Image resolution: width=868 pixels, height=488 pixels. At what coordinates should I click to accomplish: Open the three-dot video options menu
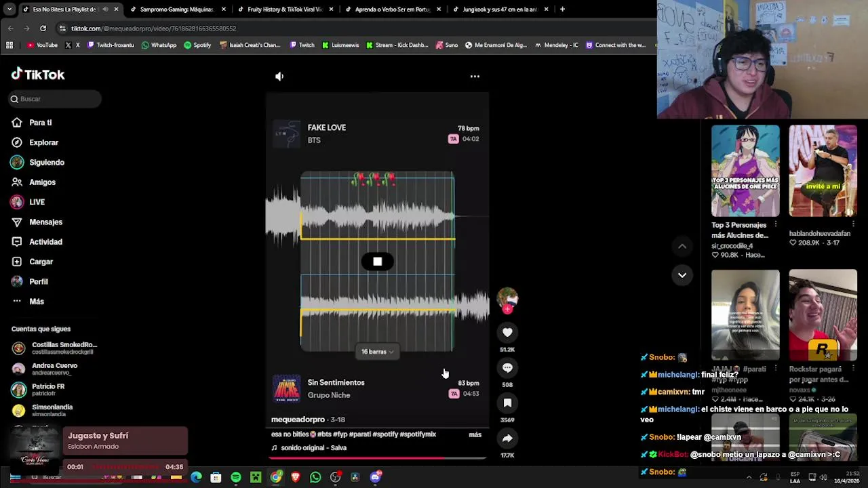click(475, 77)
